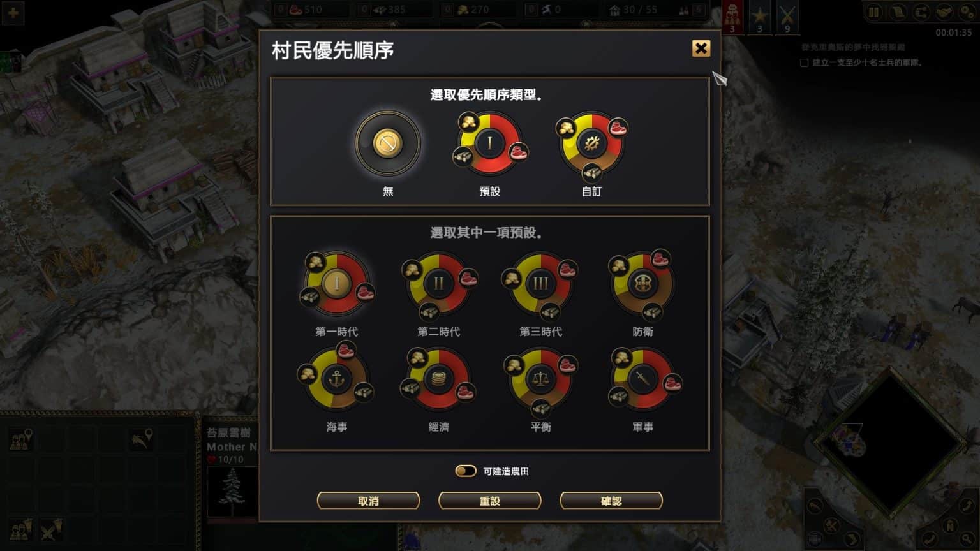980x551 pixels.
Task: Pick the 軍事 military sword preset
Action: pos(642,379)
